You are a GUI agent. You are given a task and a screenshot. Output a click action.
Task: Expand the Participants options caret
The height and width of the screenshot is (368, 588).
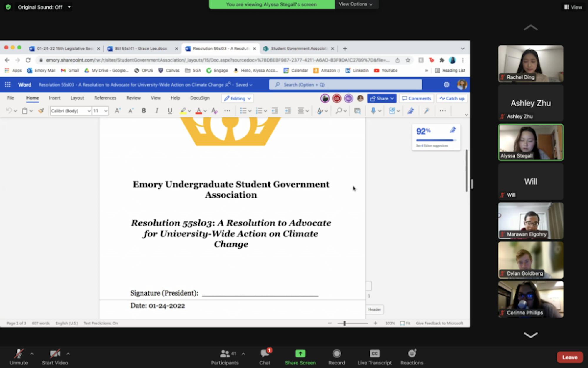point(243,354)
